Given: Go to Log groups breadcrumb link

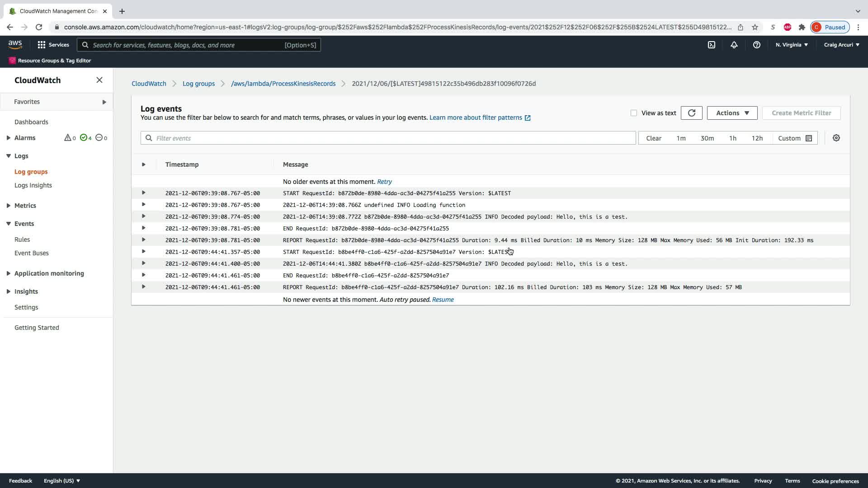Looking at the screenshot, I should pos(198,84).
